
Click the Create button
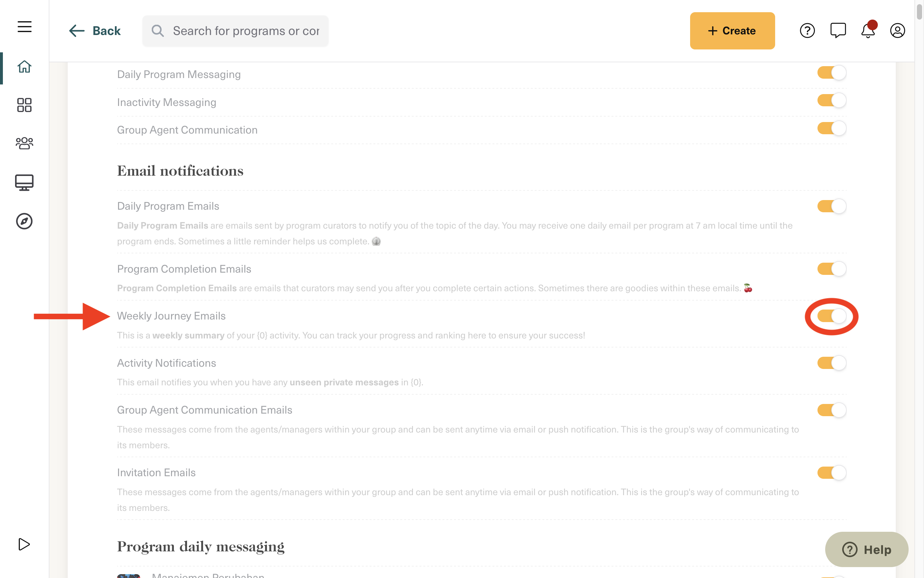coord(732,31)
